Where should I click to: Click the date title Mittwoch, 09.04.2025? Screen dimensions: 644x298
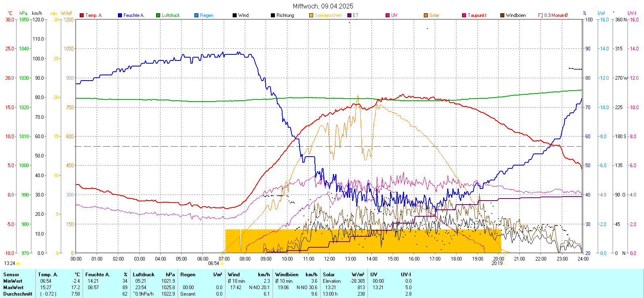pyautogui.click(x=323, y=6)
